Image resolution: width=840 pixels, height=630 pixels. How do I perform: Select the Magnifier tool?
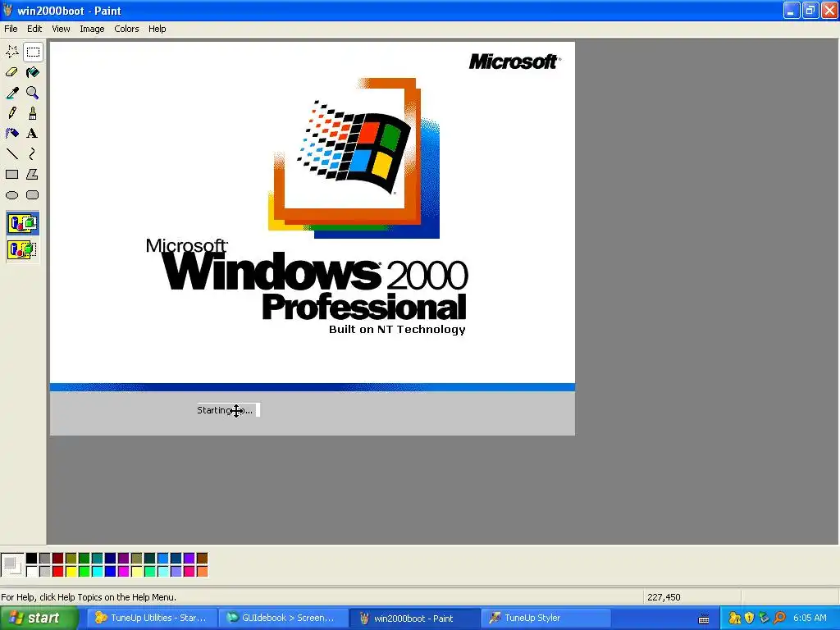click(33, 93)
